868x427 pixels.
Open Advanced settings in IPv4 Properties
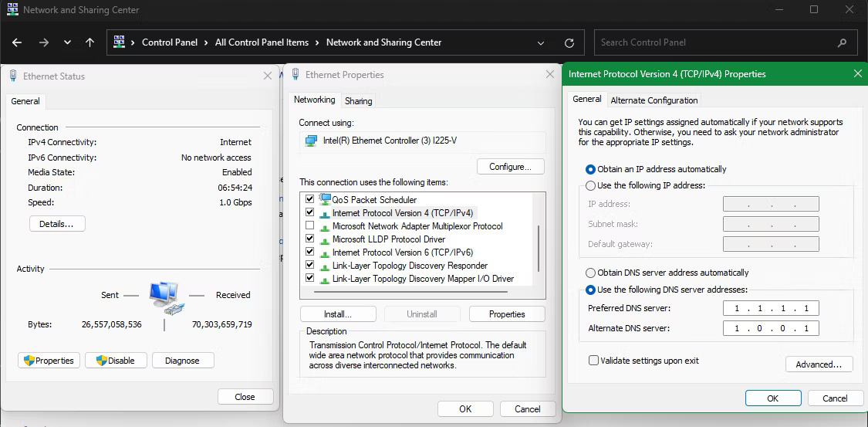click(x=819, y=364)
